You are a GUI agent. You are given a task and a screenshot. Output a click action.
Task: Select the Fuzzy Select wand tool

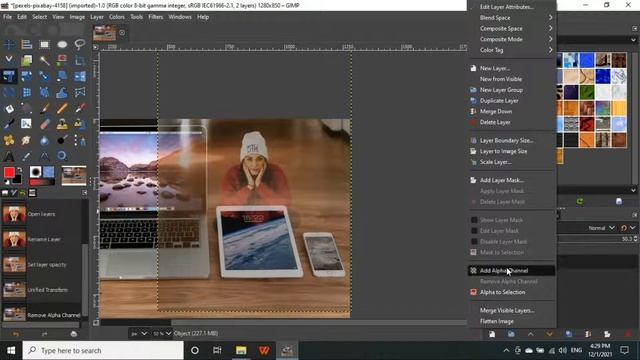click(44, 60)
